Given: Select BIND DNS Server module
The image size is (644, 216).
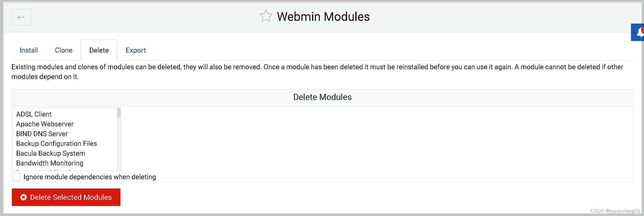Looking at the screenshot, I should 42,134.
